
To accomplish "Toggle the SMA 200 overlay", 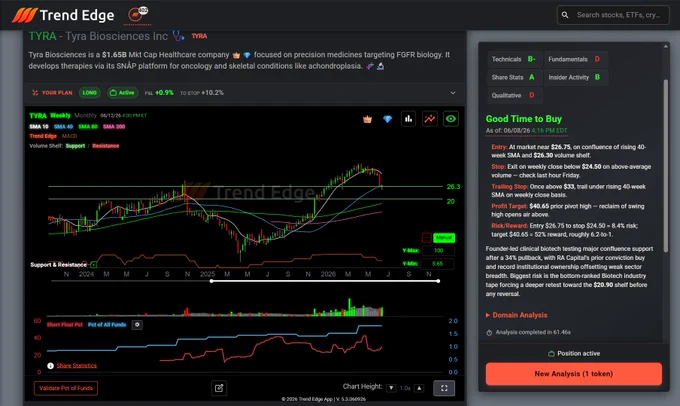I will [114, 127].
